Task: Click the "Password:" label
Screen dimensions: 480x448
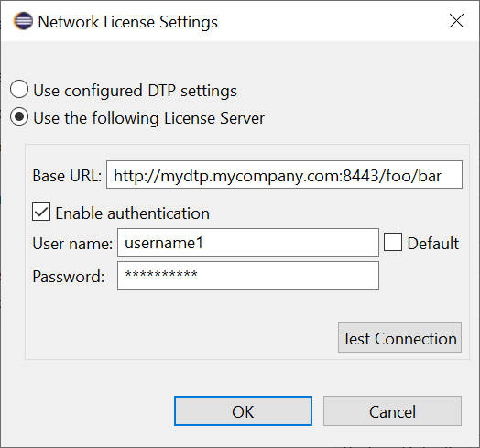Action: (x=69, y=277)
